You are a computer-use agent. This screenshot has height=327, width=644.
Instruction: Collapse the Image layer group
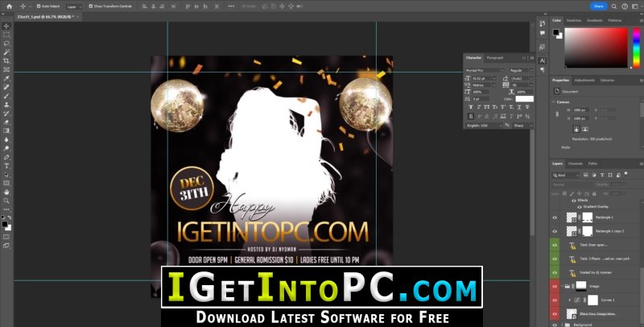click(x=562, y=286)
